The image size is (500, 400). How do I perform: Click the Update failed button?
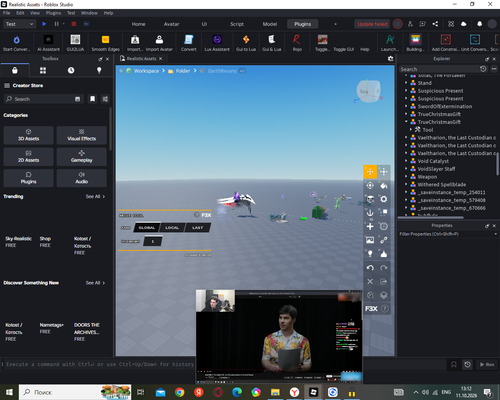[372, 24]
